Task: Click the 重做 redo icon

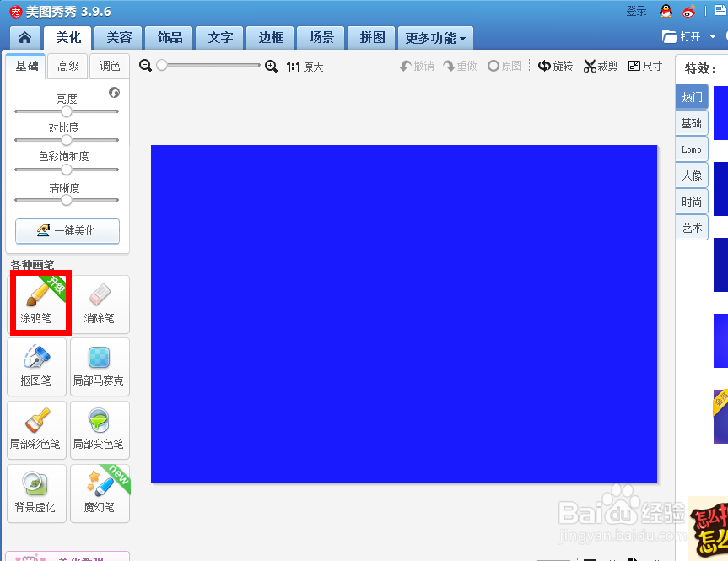Action: (x=449, y=67)
